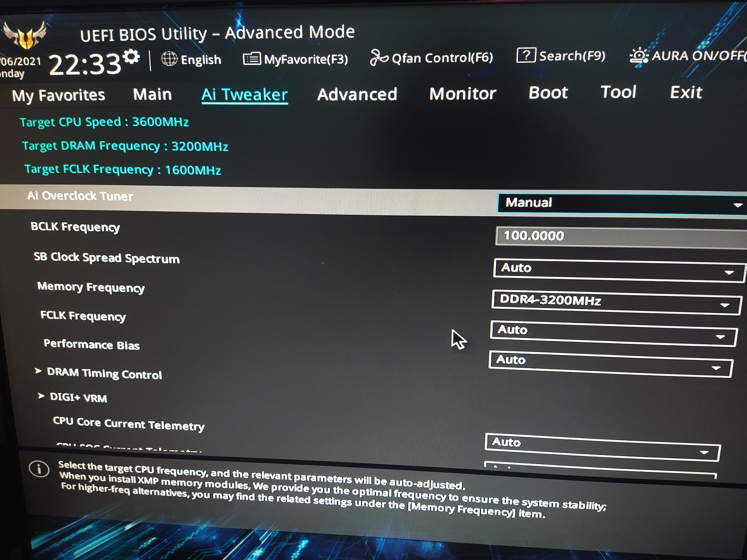Click the English language button
Image resolution: width=747 pixels, height=560 pixels.
pos(201,60)
